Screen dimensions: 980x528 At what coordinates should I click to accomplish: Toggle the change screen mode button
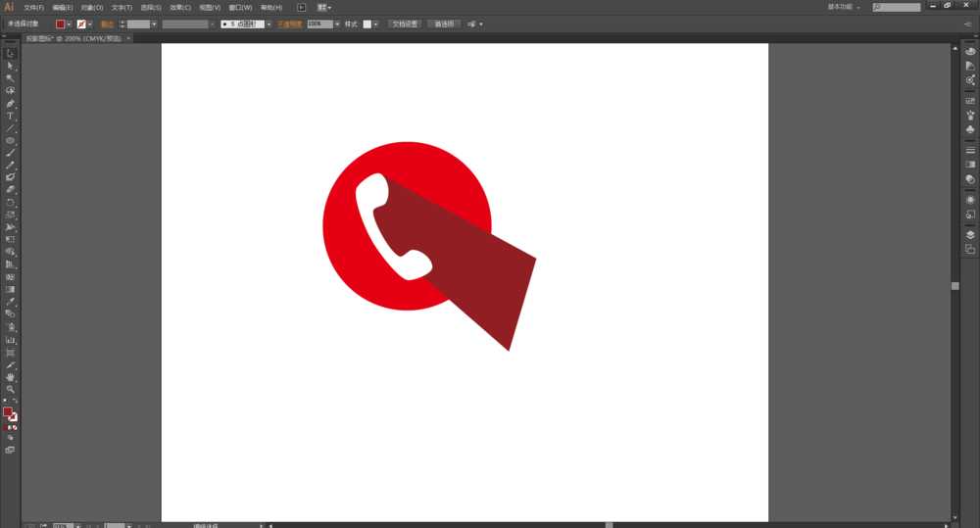coord(11,450)
